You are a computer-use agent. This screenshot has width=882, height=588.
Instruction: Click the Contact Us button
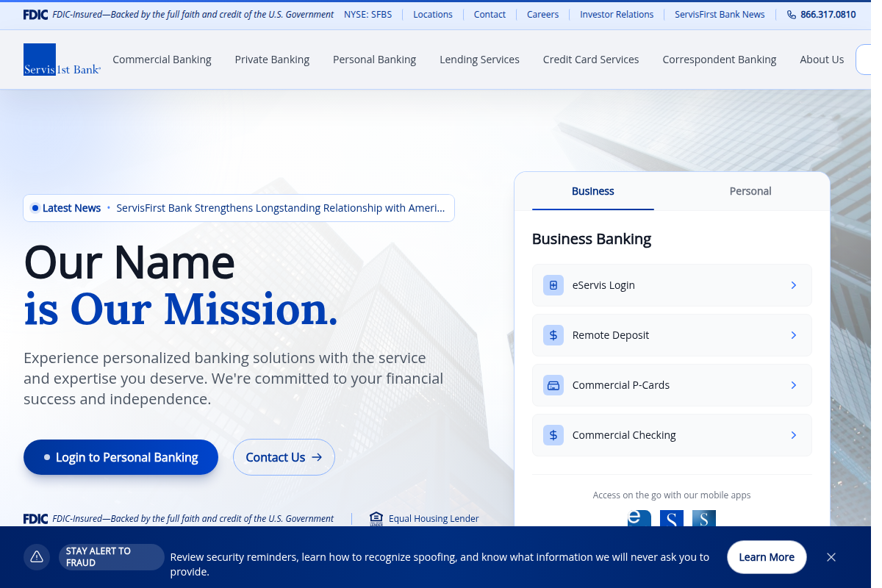click(284, 457)
